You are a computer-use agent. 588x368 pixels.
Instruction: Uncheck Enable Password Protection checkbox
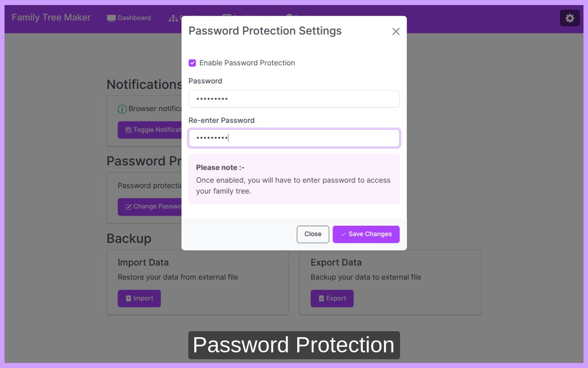click(192, 63)
